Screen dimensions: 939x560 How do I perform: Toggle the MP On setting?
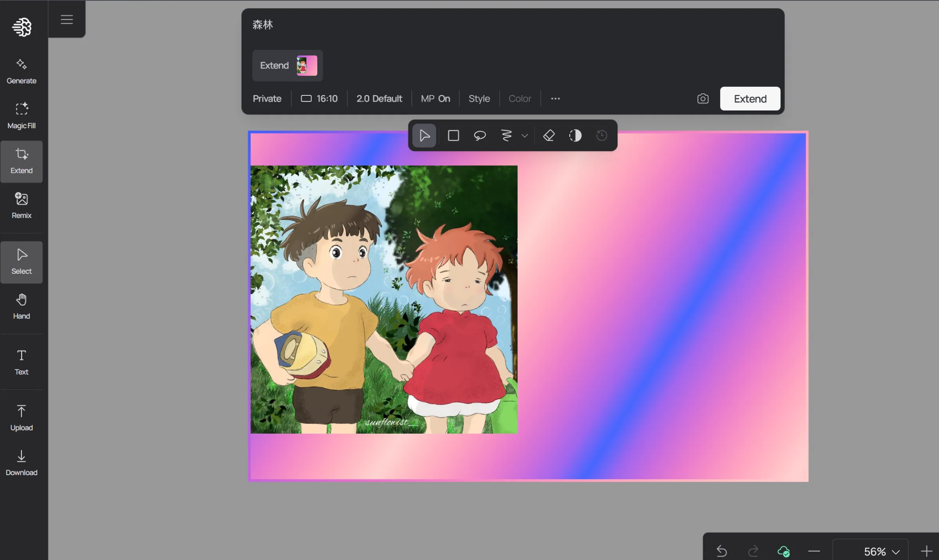[435, 99]
